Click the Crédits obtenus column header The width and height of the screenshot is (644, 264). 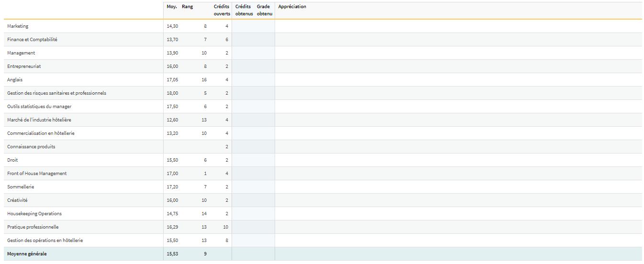(244, 10)
